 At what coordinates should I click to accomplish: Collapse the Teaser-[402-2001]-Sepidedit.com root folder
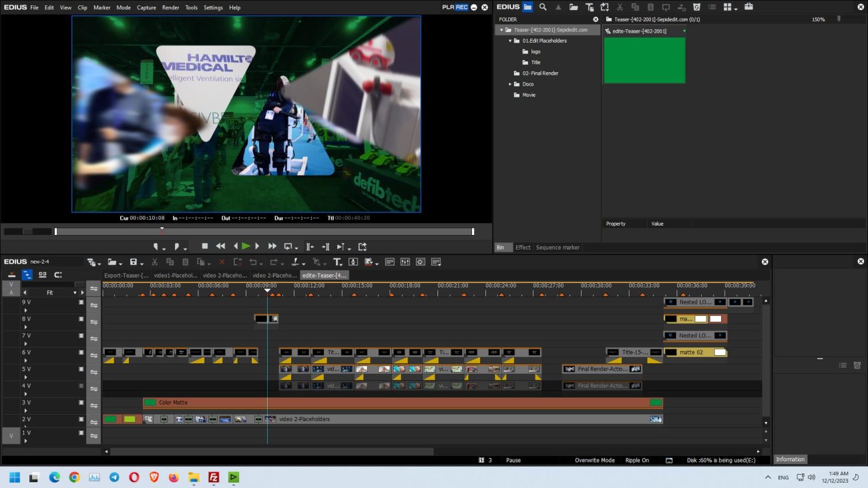pos(501,30)
